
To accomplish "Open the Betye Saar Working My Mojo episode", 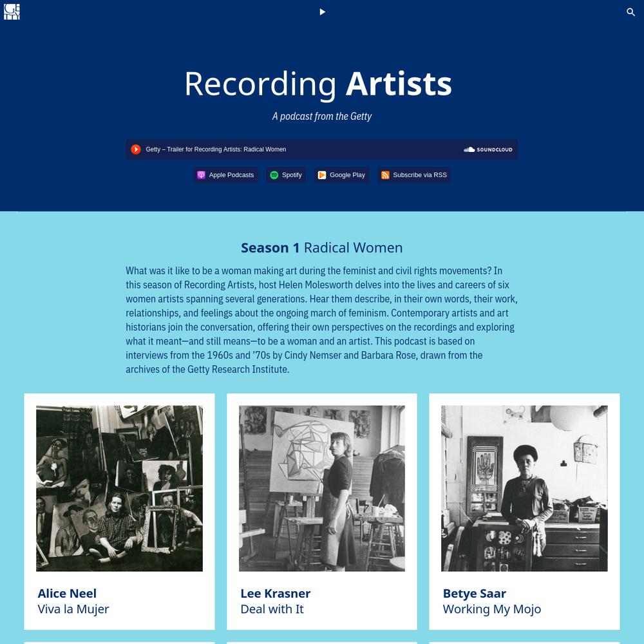I will point(491,601).
